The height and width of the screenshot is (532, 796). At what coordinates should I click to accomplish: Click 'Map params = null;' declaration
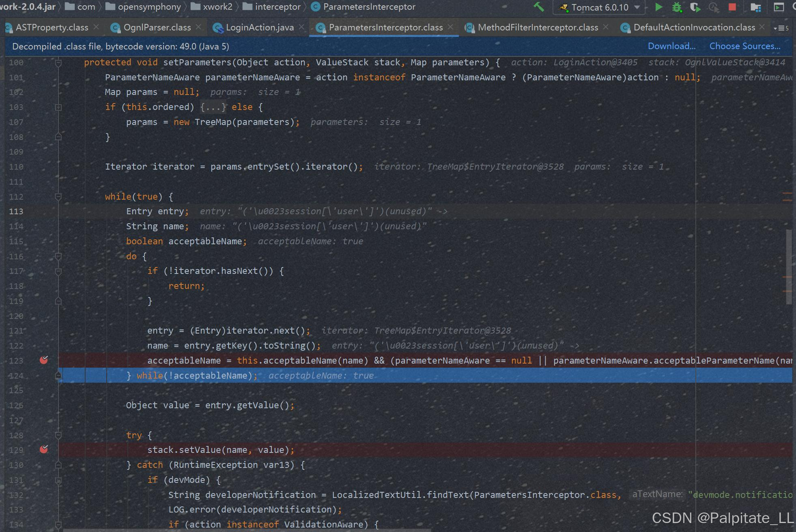pyautogui.click(x=152, y=92)
